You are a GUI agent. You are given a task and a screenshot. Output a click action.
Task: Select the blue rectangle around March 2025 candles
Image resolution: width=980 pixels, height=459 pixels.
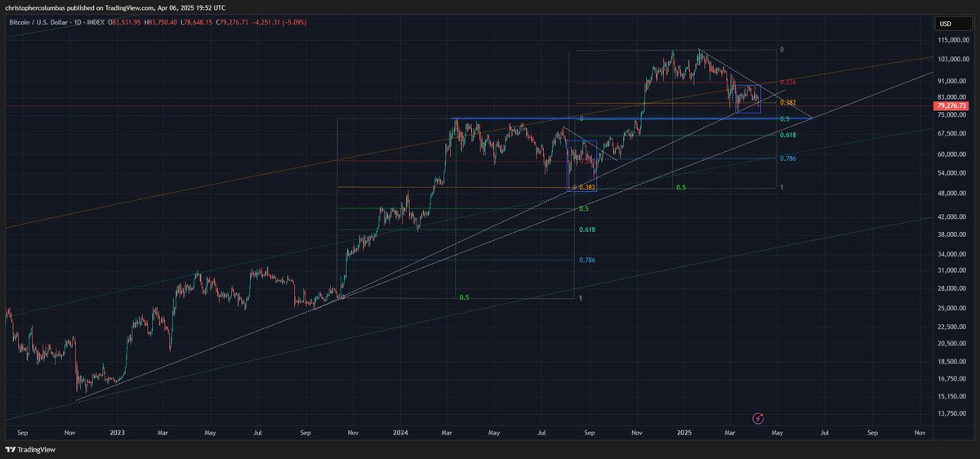(x=748, y=99)
